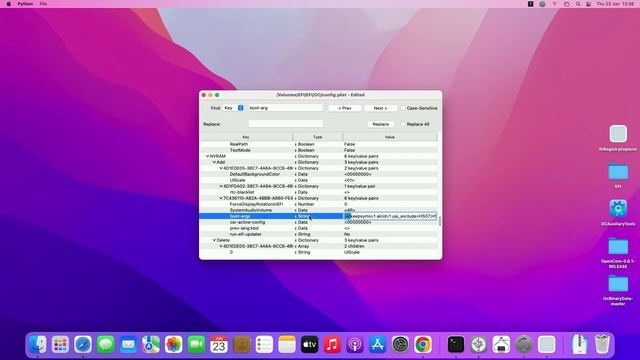Open System Preferences from the dock
Viewport: 640px width, 360px height.
(x=400, y=344)
